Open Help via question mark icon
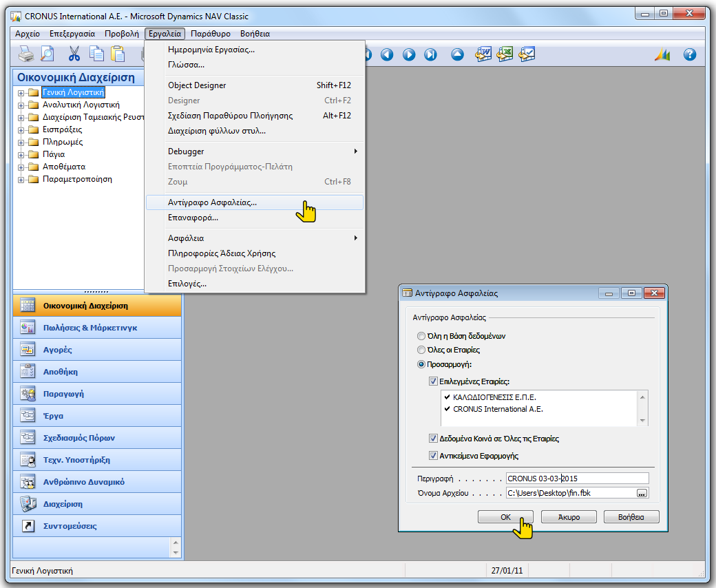716x588 pixels. coord(690,55)
